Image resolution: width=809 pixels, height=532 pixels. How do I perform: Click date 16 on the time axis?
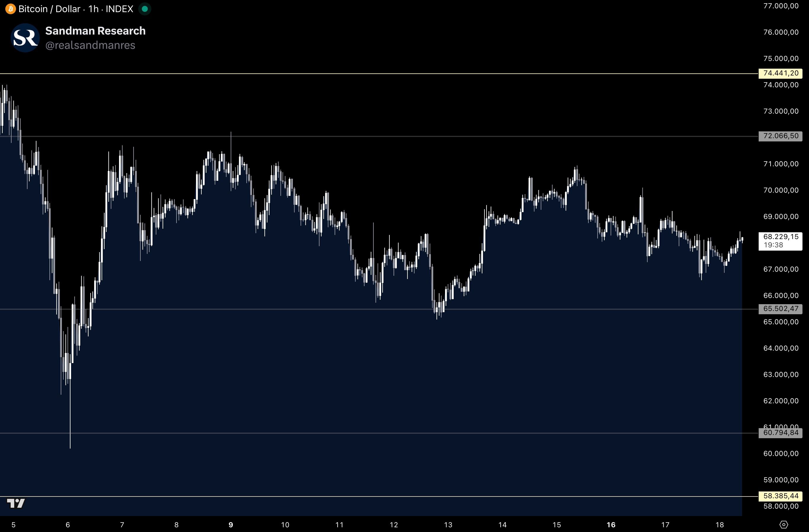point(611,525)
